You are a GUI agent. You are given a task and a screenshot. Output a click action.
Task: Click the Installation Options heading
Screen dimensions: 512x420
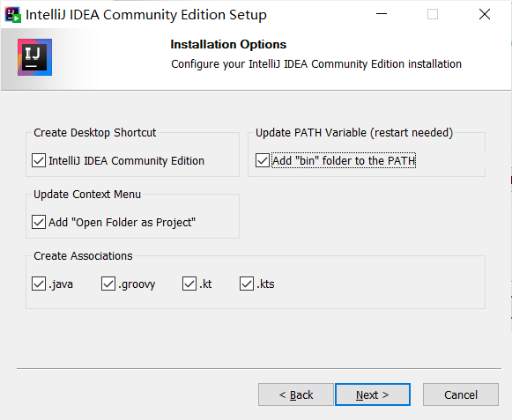(228, 44)
